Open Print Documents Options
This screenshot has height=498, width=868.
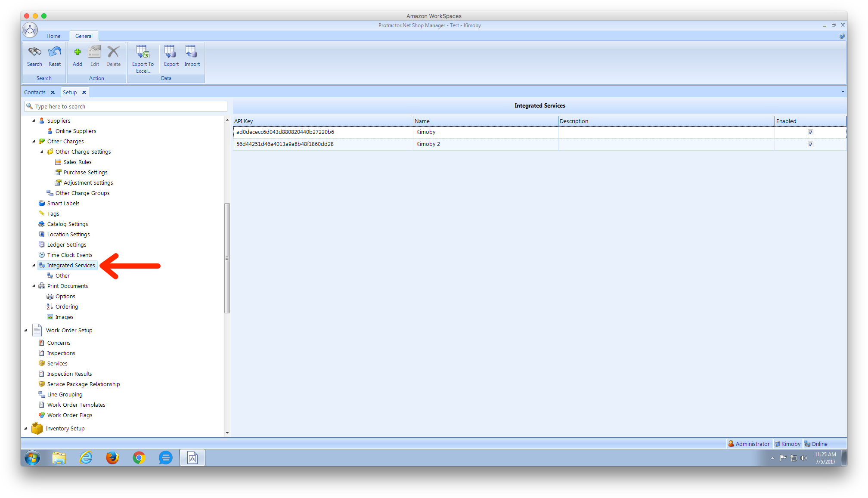pos(65,297)
